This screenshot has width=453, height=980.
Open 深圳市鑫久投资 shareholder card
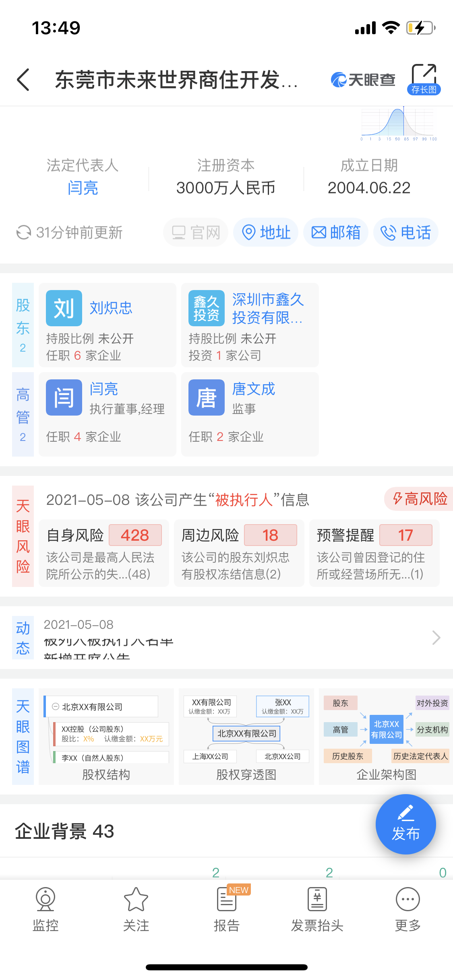[x=250, y=325]
